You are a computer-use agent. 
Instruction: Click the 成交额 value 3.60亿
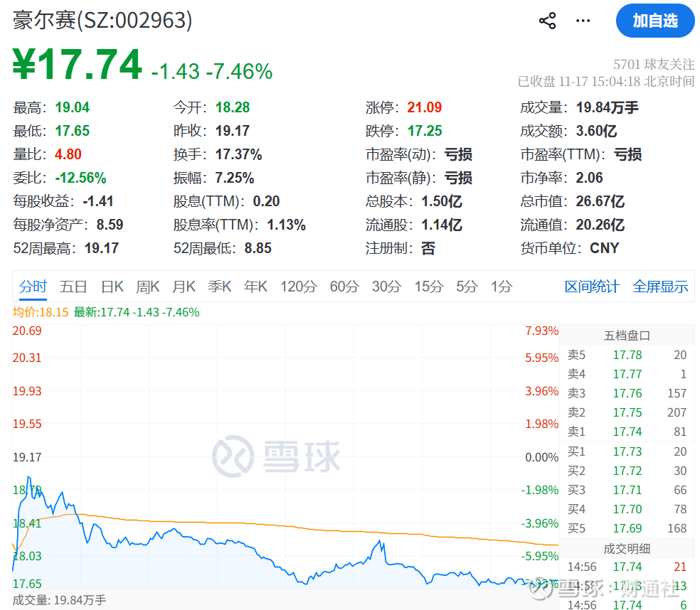click(596, 131)
